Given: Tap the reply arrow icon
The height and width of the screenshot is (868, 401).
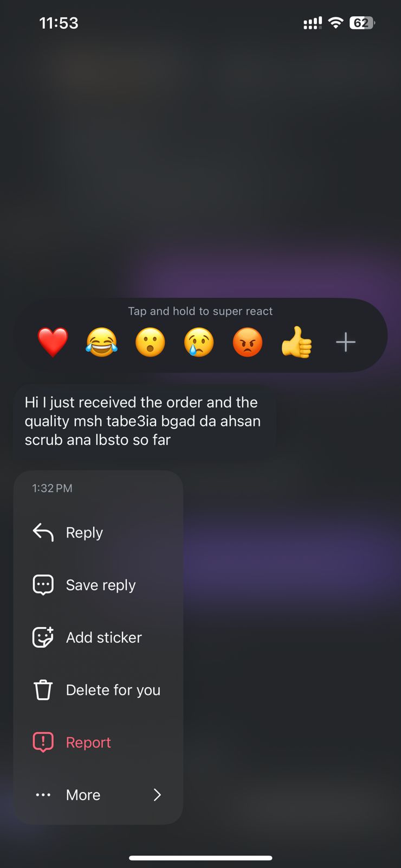Looking at the screenshot, I should point(43,533).
